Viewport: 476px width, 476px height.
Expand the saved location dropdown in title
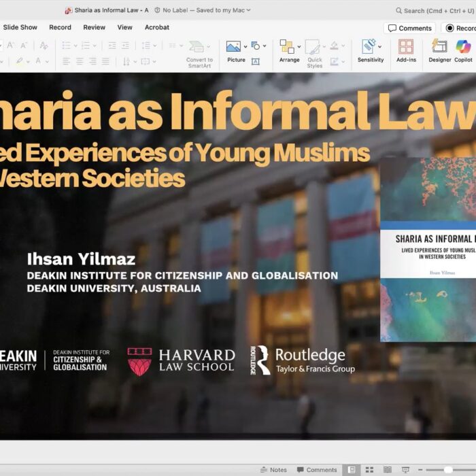248,10
